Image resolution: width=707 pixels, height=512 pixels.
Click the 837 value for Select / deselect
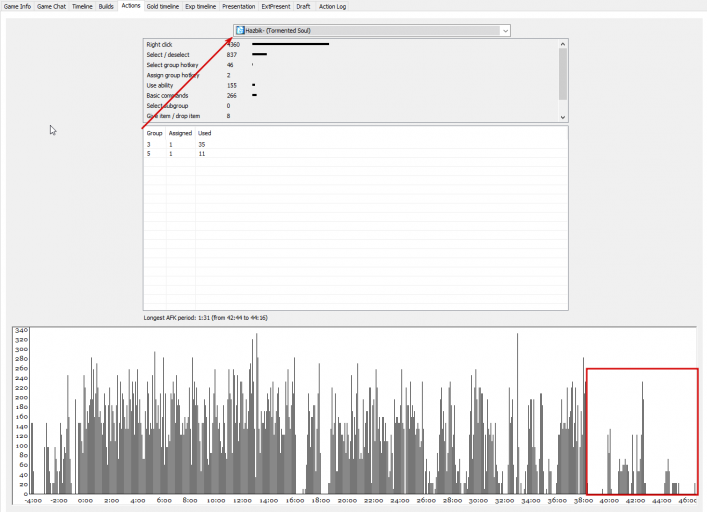pyautogui.click(x=232, y=55)
